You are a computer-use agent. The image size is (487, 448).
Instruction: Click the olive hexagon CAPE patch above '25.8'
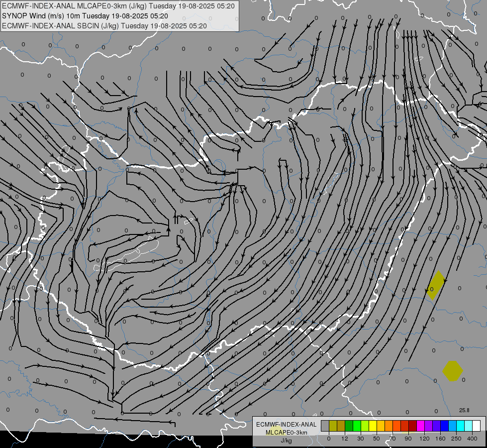(453, 371)
